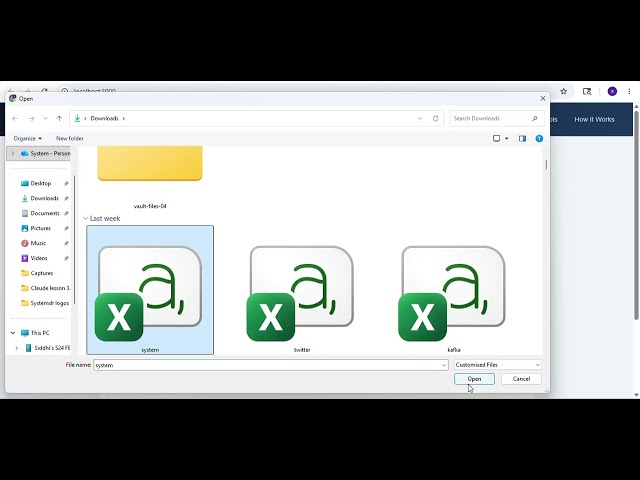Click the change view icon
The height and width of the screenshot is (480, 640).
pos(496,138)
